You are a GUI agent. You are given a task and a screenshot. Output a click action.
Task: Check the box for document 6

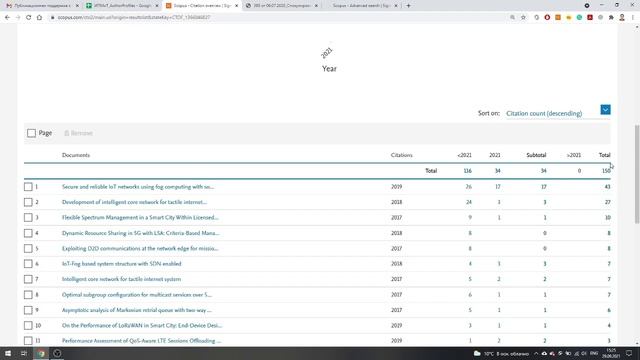point(28,264)
